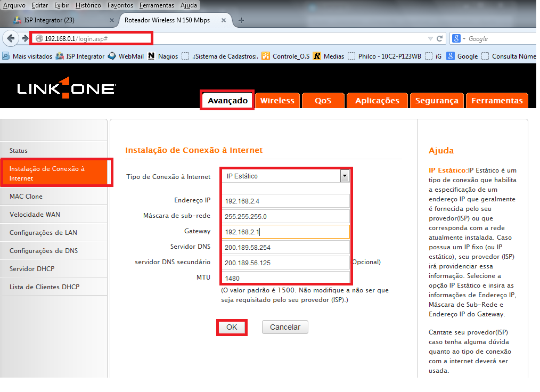Open the Philco - 10C2-P123WB bookmark
Image resolution: width=540 pixels, height=392 pixels.
(384, 56)
